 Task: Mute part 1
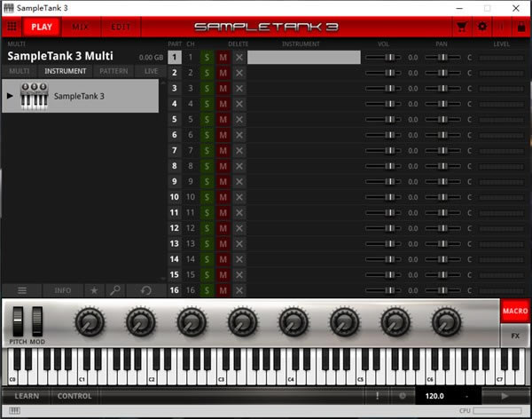pos(223,57)
